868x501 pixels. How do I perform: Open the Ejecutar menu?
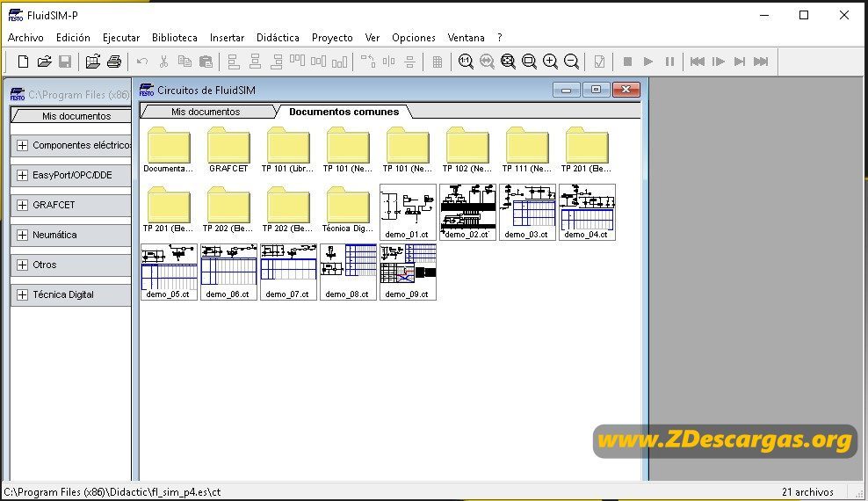121,38
